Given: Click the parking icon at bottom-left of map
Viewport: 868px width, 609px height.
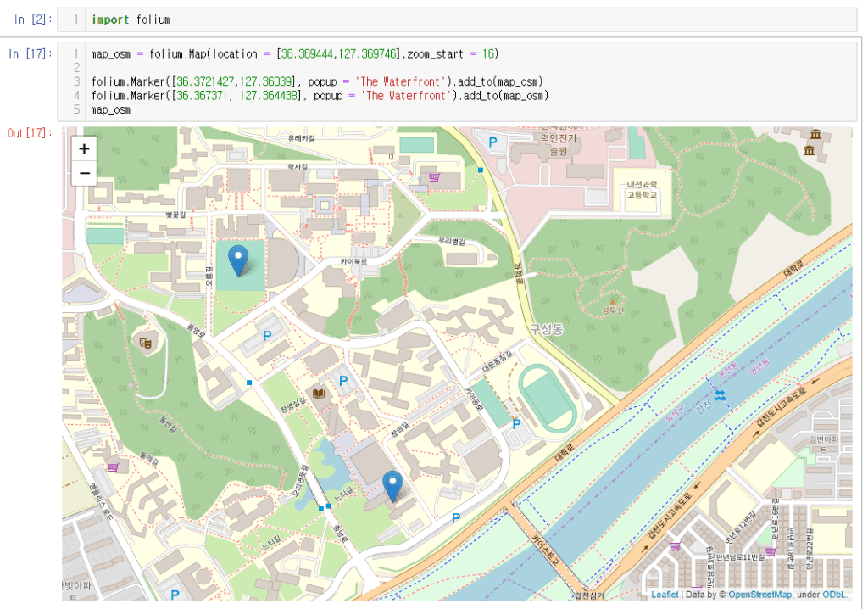Looking at the screenshot, I should (175, 595).
